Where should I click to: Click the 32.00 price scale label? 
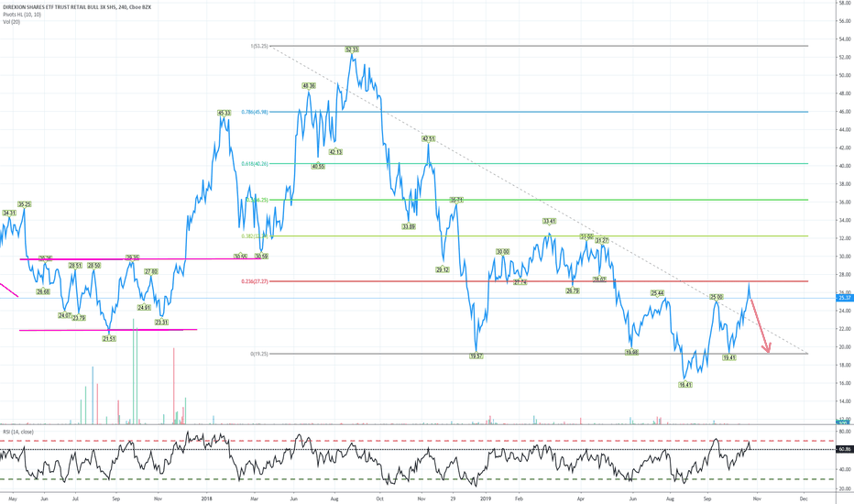coord(844,238)
